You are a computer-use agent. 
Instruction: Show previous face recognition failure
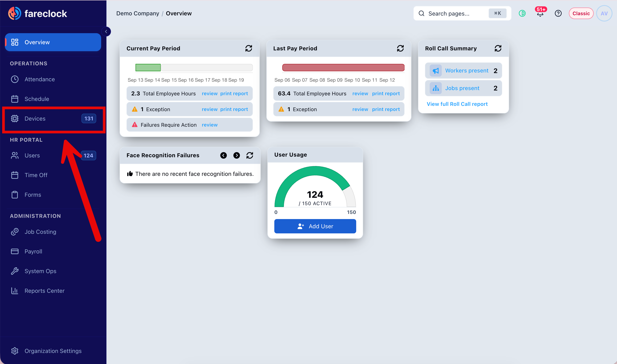pyautogui.click(x=223, y=155)
